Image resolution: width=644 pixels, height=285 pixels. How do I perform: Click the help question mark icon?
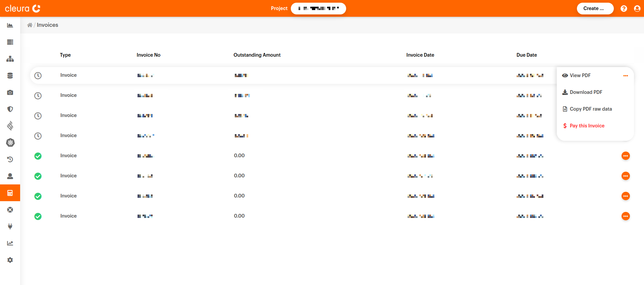point(624,9)
